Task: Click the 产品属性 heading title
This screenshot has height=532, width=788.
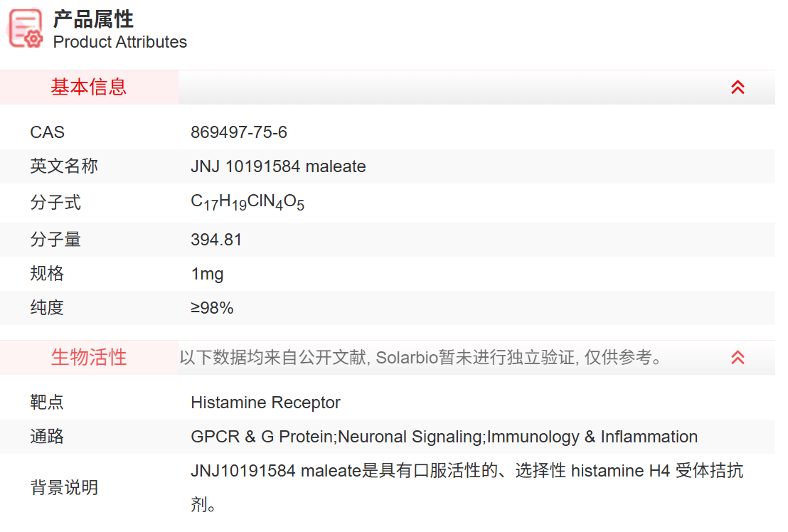Action: [x=93, y=19]
